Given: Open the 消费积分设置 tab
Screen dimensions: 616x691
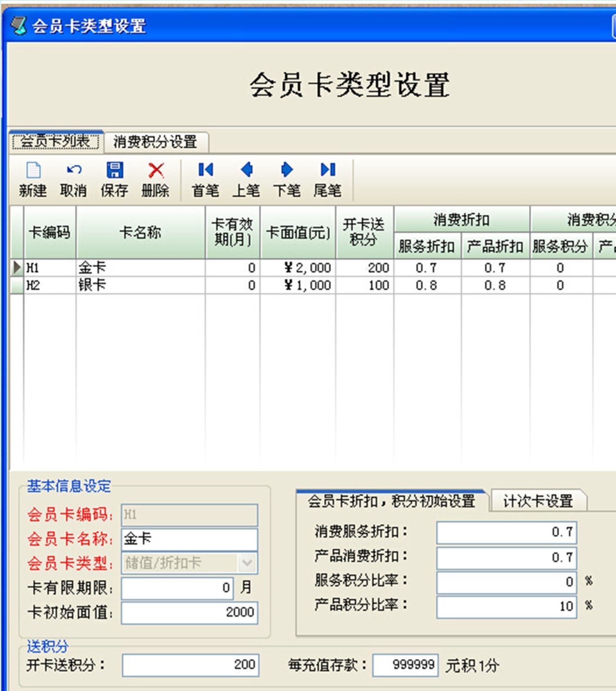Looking at the screenshot, I should click(x=156, y=142).
